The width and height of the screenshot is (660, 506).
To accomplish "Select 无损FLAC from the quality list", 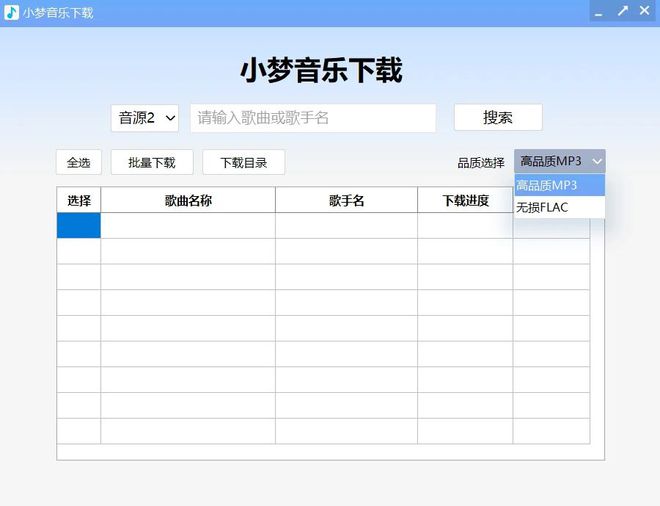I will [x=559, y=207].
